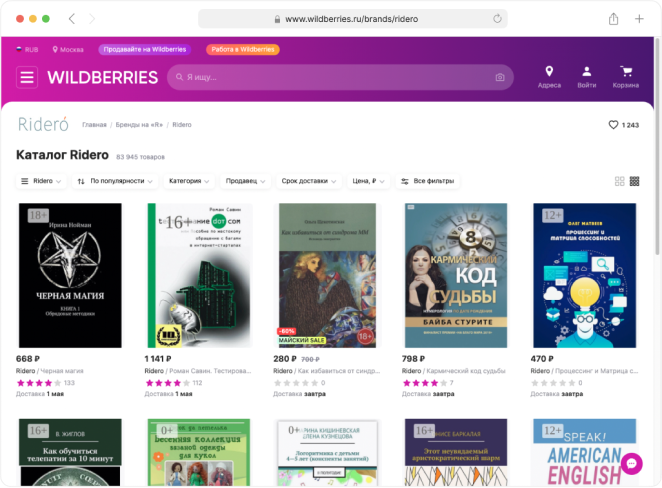Screen dimensions: 662x488
Task: Expand the Срок доставки filter dropdown
Action: click(x=309, y=181)
